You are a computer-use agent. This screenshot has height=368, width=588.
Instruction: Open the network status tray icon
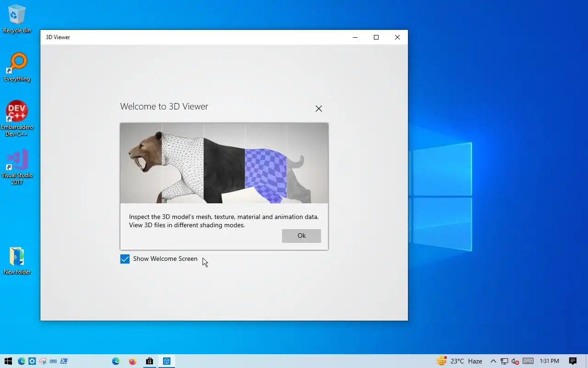pos(504,361)
